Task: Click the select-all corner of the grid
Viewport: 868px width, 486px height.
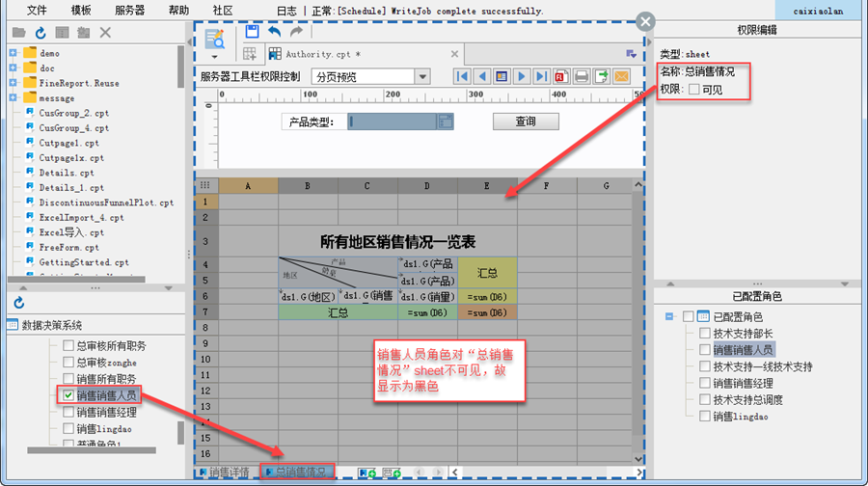Action: tap(205, 185)
